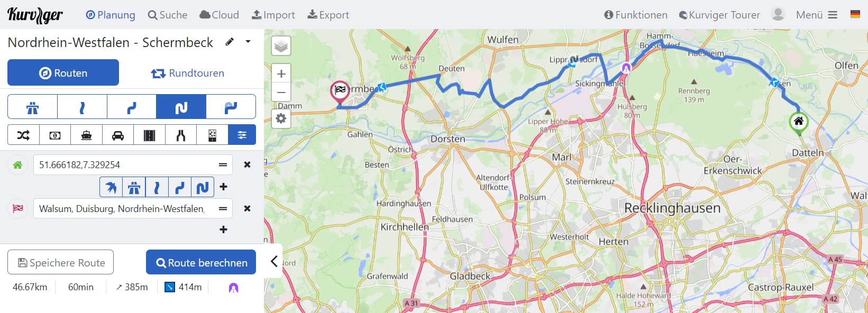Toggle avoid toll roads option
The image size is (868, 313).
[x=55, y=135]
